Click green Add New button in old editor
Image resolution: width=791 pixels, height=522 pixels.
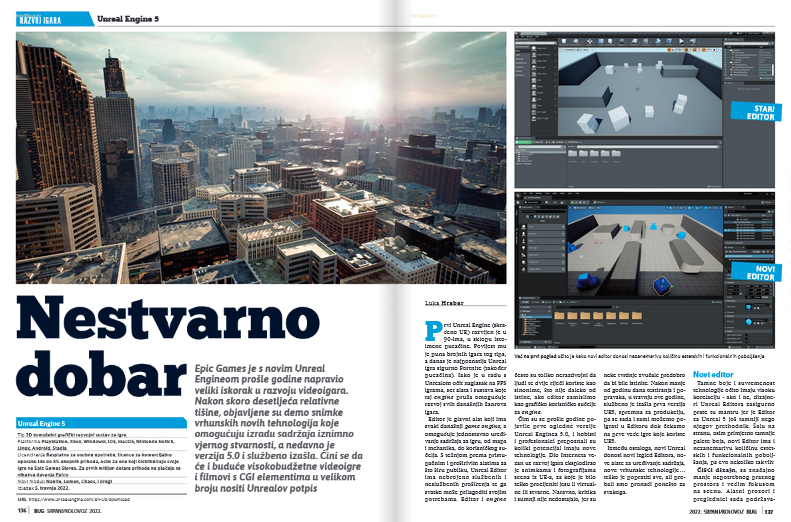[x=524, y=142]
